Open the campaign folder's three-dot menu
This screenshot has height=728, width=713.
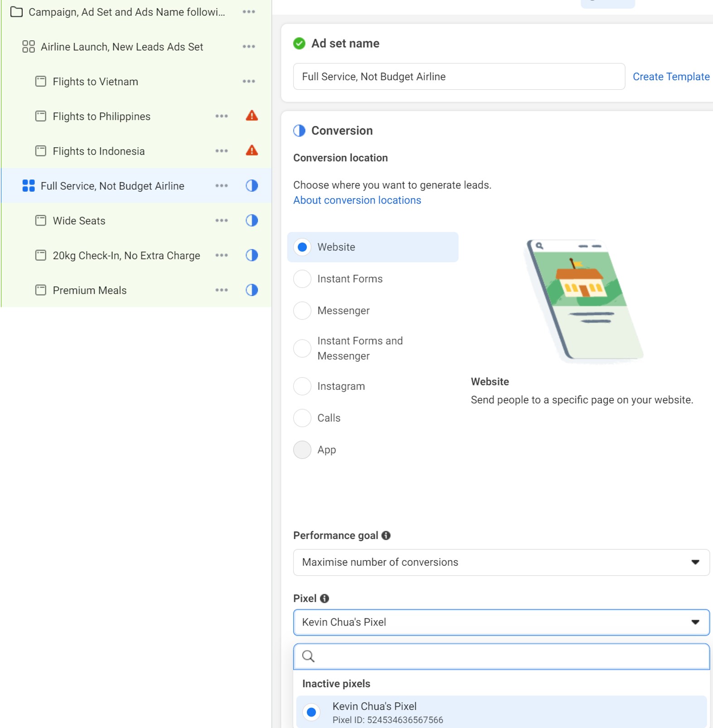coord(248,12)
